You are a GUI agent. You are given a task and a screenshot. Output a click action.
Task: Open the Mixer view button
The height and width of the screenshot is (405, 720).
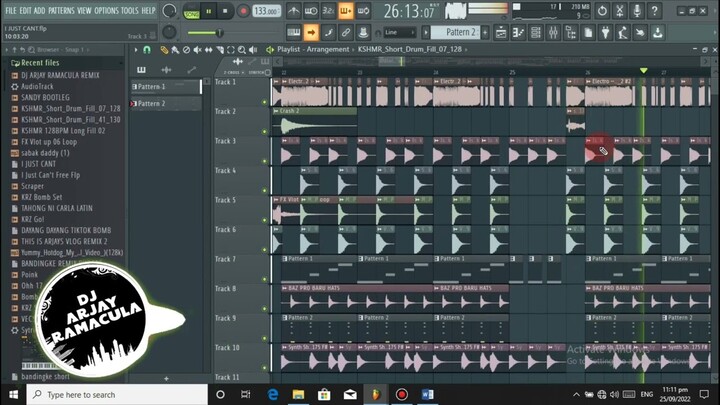coord(553,32)
